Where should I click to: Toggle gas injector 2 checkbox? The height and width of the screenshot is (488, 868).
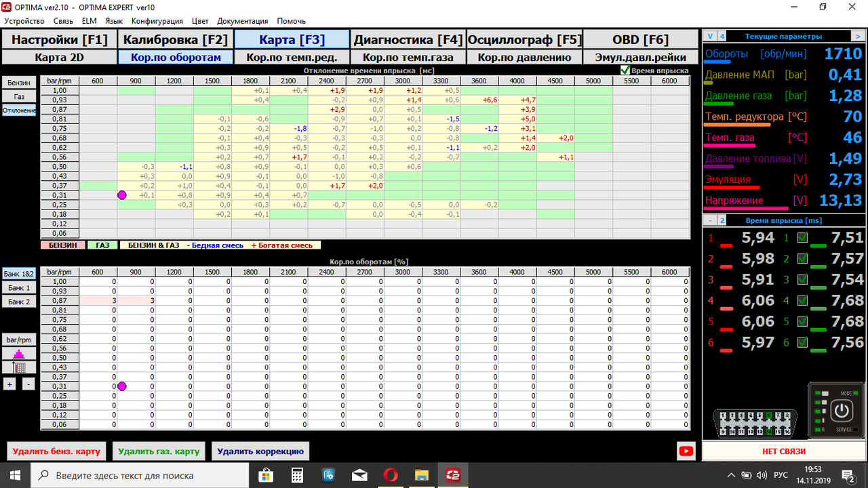click(x=803, y=259)
